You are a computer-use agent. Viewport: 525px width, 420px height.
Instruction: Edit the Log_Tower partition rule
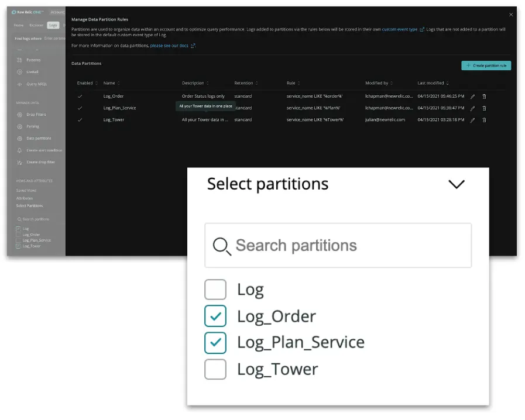(x=472, y=120)
